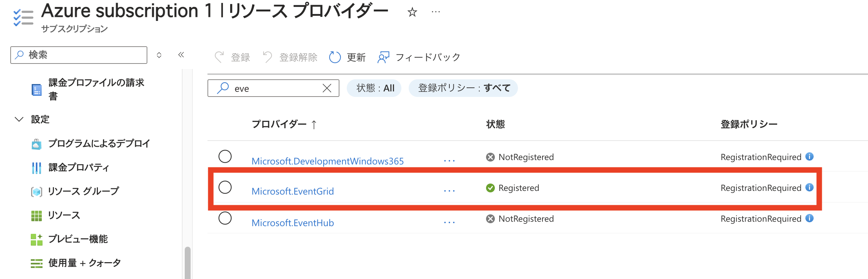Viewport: 868px width, 279px height.
Task: Select the Microsoft.EventGrid radio button
Action: tap(225, 187)
